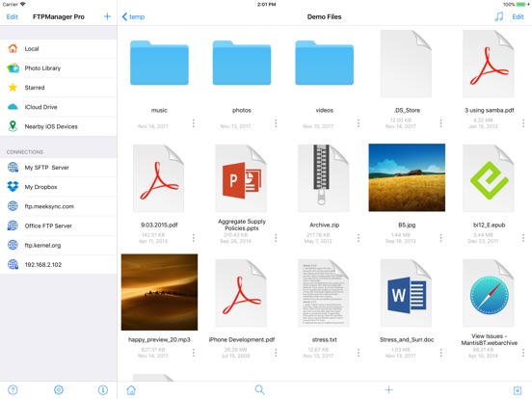The width and height of the screenshot is (532, 399).
Task: Show options menu for b12_E.epub
Action: click(523, 238)
